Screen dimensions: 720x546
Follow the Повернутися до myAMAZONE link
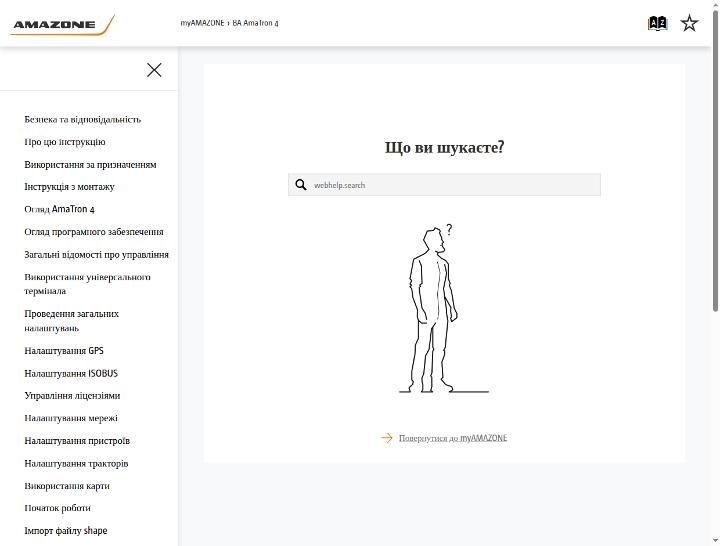point(453,438)
